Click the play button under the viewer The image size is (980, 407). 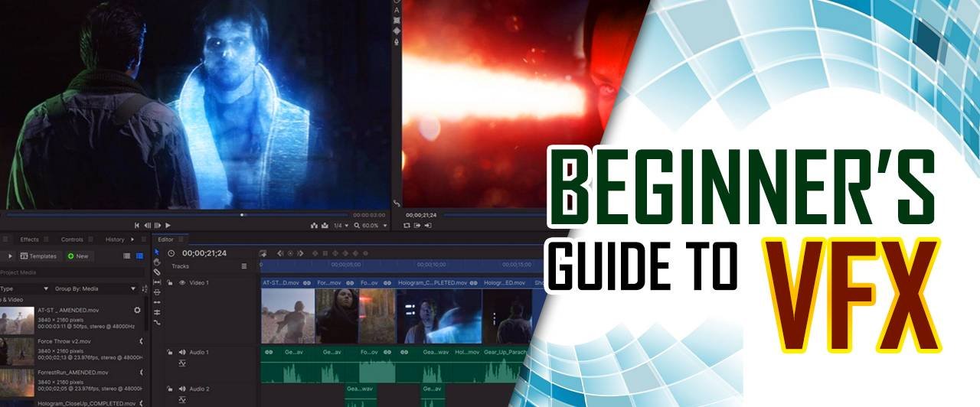168,226
